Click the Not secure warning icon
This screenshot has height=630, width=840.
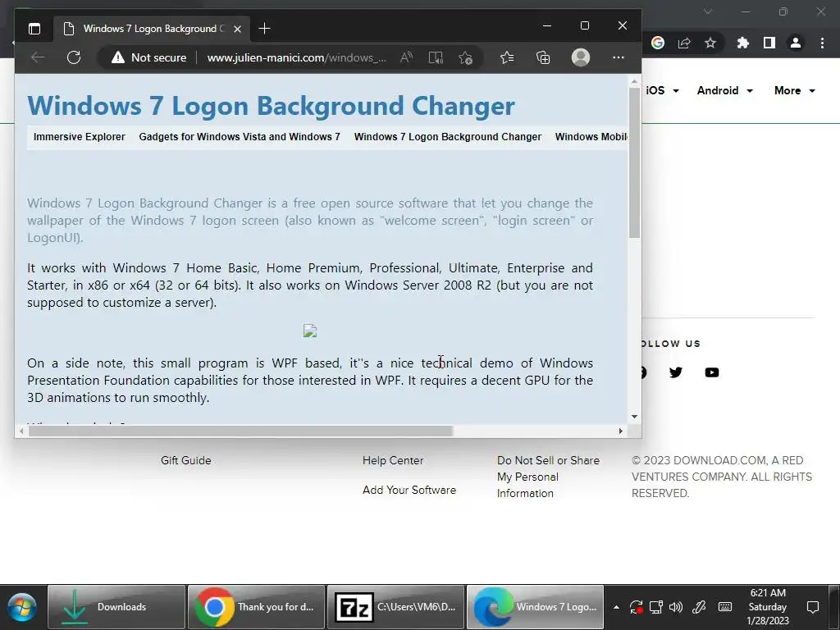click(x=118, y=57)
